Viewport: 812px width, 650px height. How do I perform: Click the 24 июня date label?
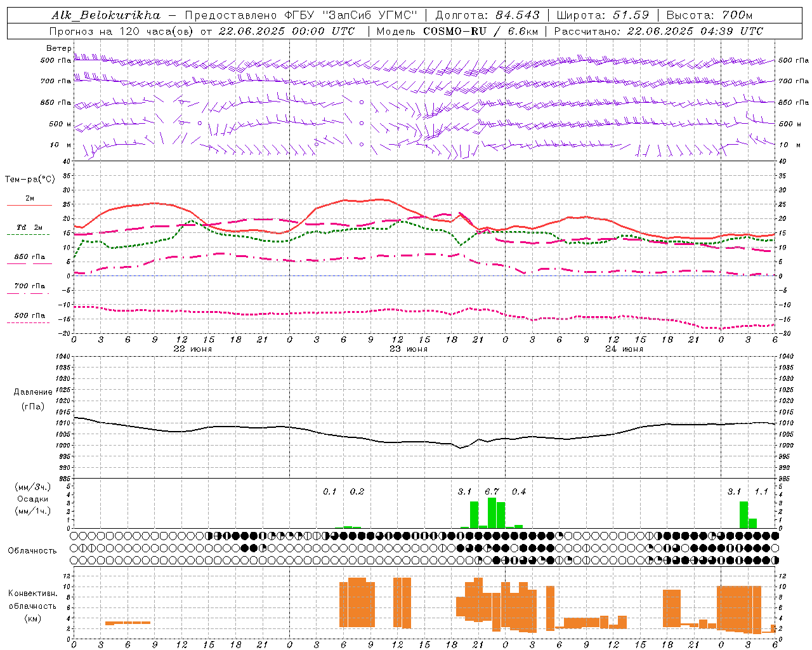pos(624,349)
